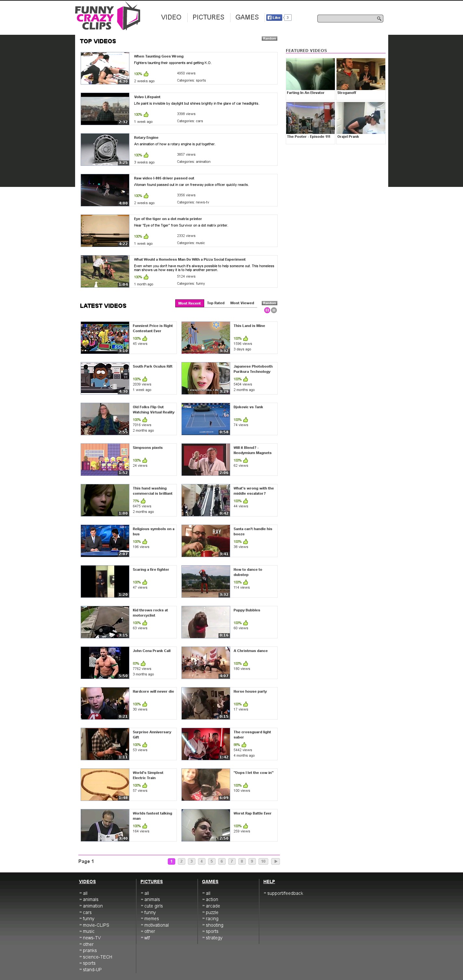Thumbs up icon for Puppy Bubbles
The image size is (463, 980).
click(246, 623)
